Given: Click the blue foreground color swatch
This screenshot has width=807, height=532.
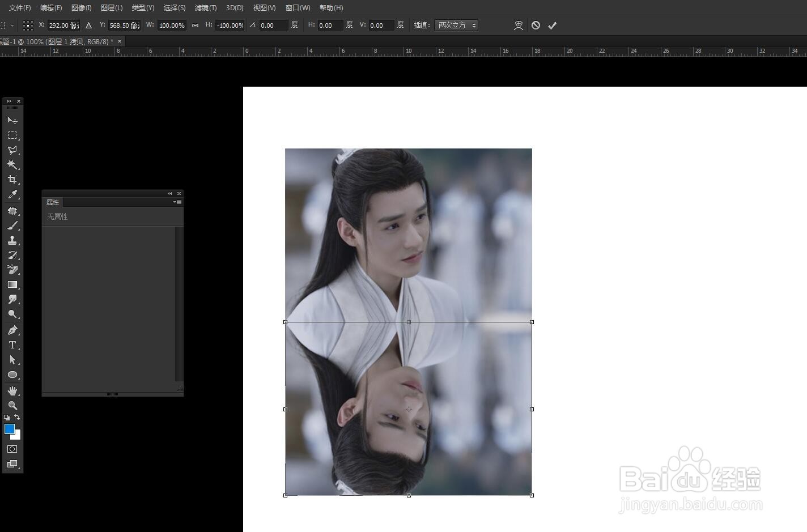Looking at the screenshot, I should point(9,429).
